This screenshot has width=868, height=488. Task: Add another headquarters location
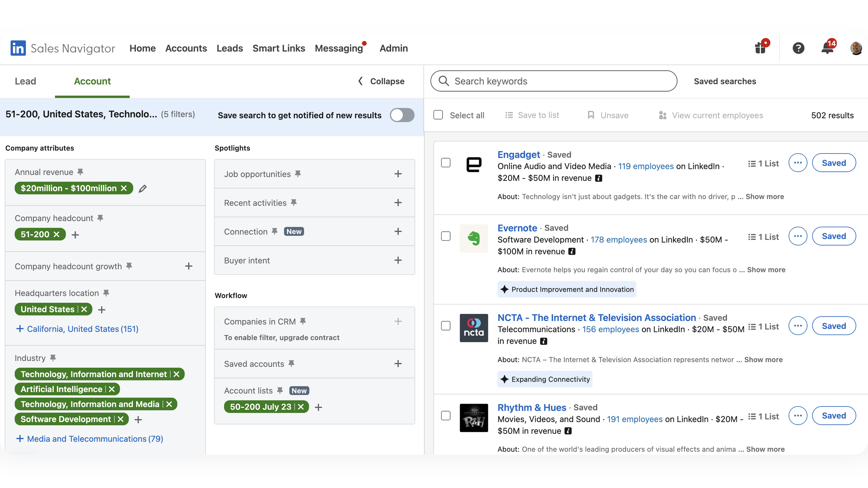click(102, 310)
